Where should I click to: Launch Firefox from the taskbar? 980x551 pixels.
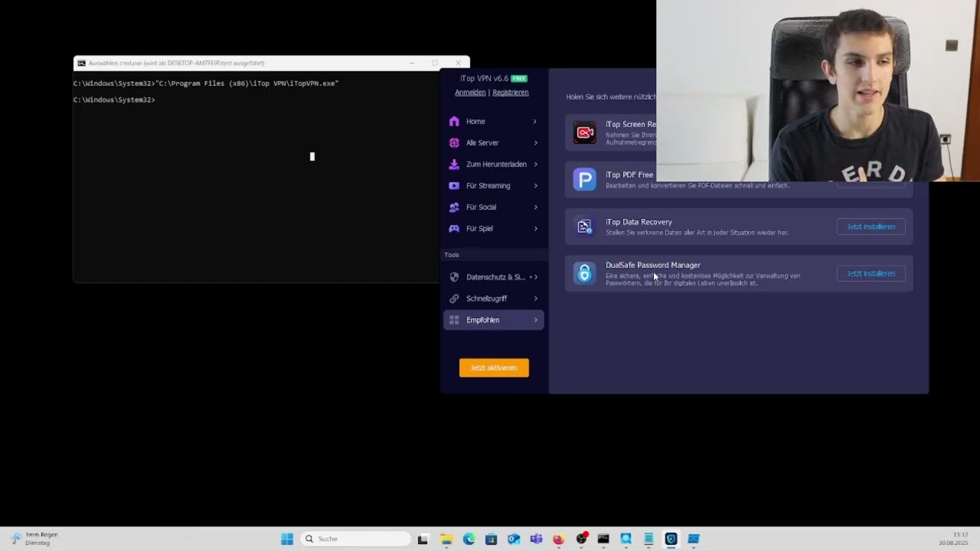tap(558, 539)
